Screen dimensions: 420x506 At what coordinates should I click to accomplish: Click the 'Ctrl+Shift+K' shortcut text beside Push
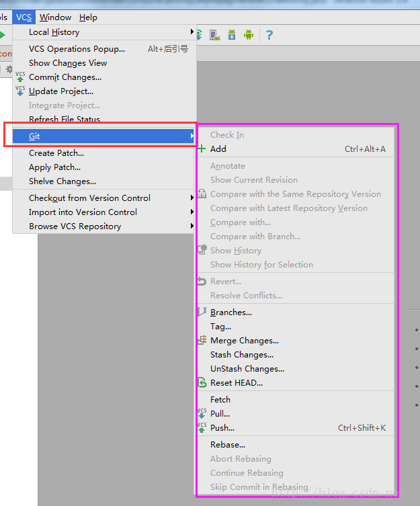click(362, 427)
